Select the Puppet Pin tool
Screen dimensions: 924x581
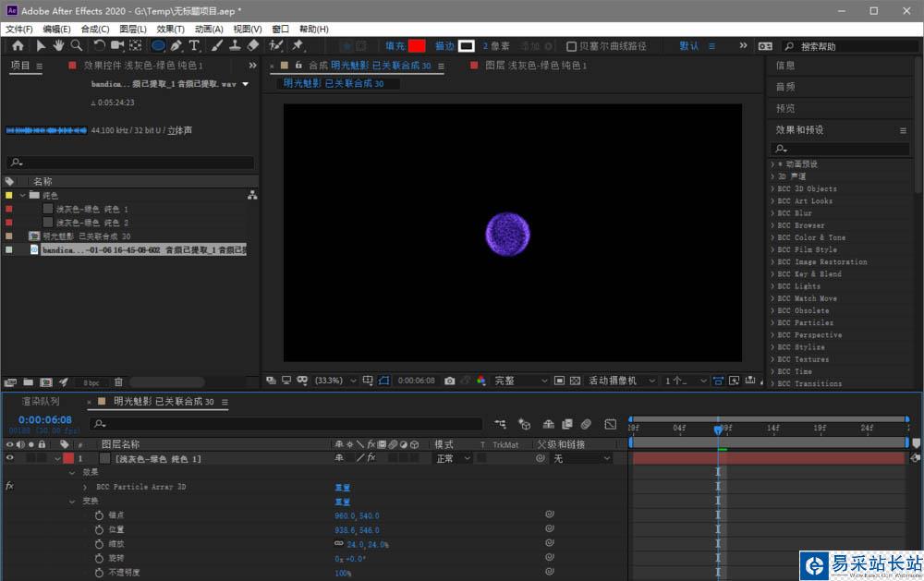tap(298, 45)
